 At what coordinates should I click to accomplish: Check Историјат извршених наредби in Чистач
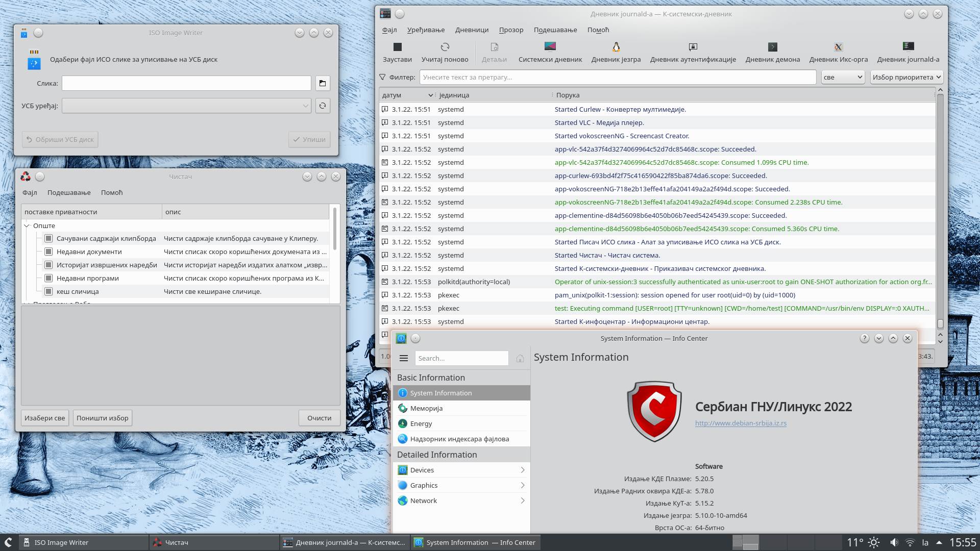tap(48, 265)
